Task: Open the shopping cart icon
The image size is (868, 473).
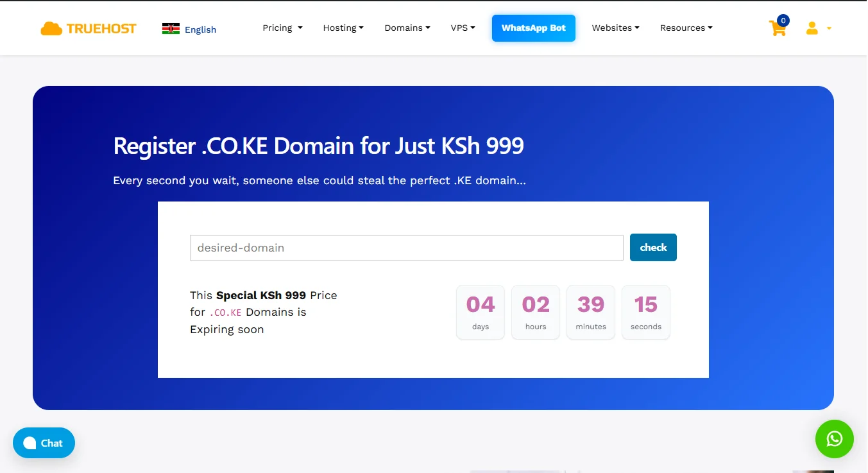Action: click(778, 28)
